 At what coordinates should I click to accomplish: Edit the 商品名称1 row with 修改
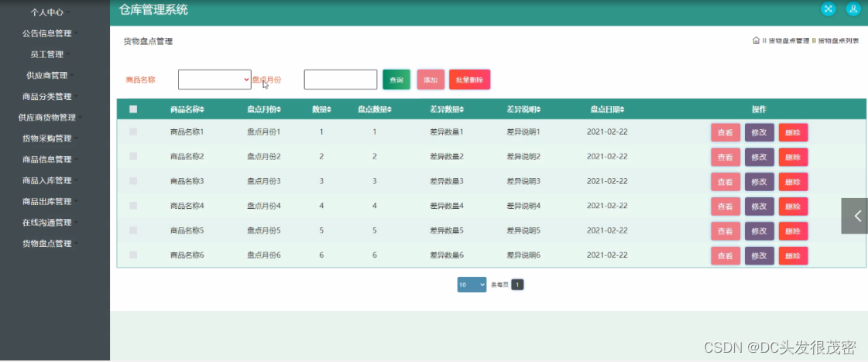760,132
